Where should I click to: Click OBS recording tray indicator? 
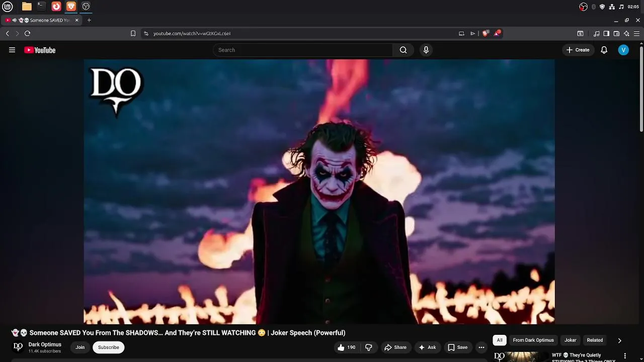tap(584, 7)
